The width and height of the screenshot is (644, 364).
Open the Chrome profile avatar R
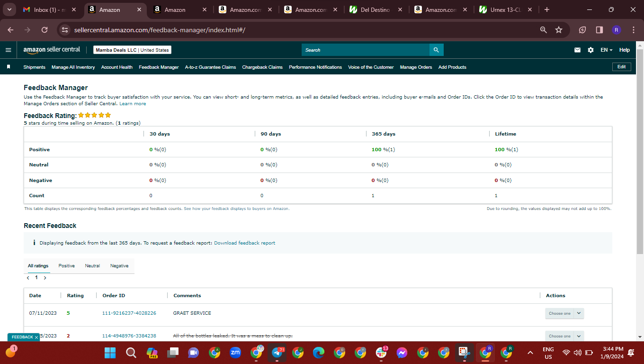pos(617,30)
